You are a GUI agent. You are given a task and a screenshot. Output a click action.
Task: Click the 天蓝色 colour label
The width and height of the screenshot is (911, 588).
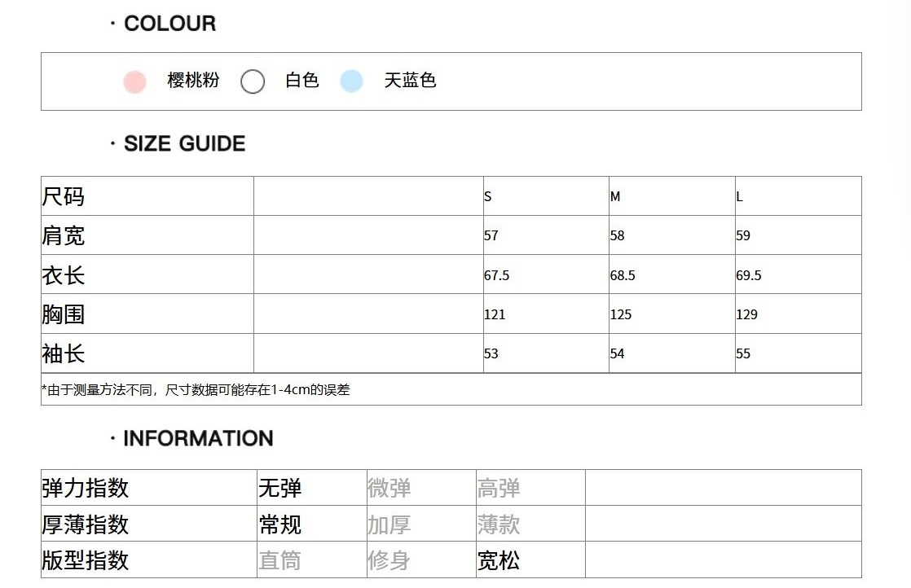[x=410, y=80]
